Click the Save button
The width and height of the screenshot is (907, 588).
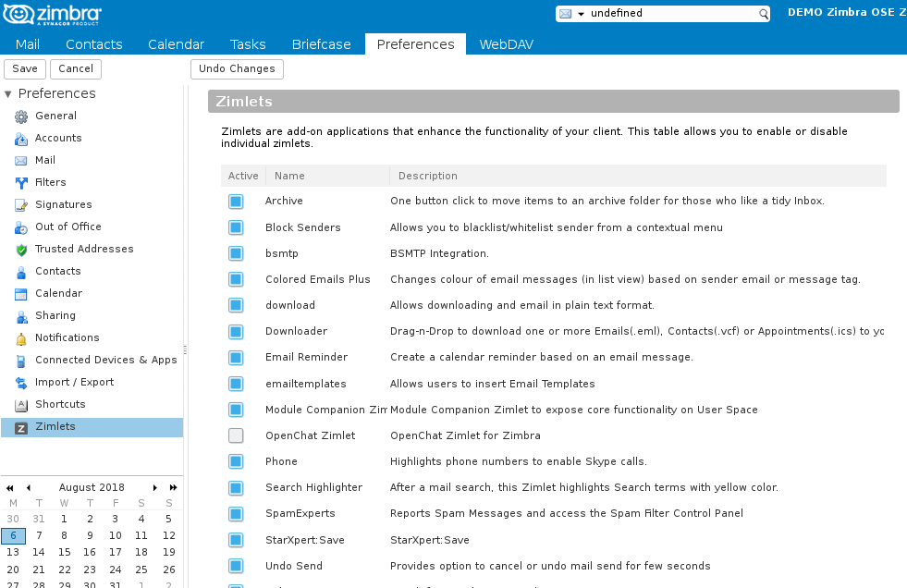(x=25, y=69)
